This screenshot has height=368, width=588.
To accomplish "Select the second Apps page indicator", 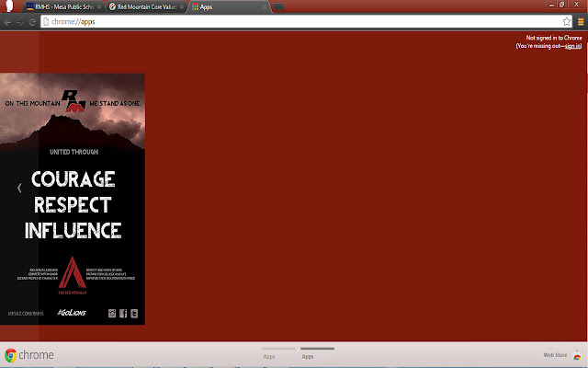I will tap(317, 353).
